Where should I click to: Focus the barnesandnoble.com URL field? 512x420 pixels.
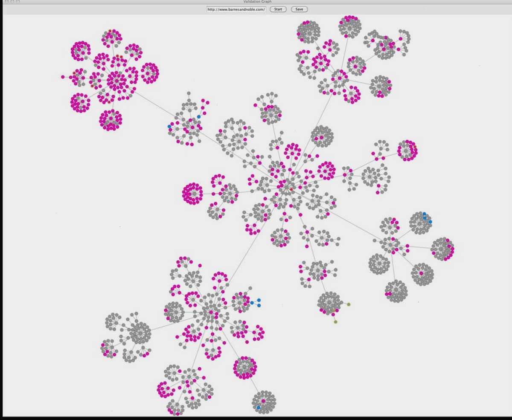pos(236,9)
